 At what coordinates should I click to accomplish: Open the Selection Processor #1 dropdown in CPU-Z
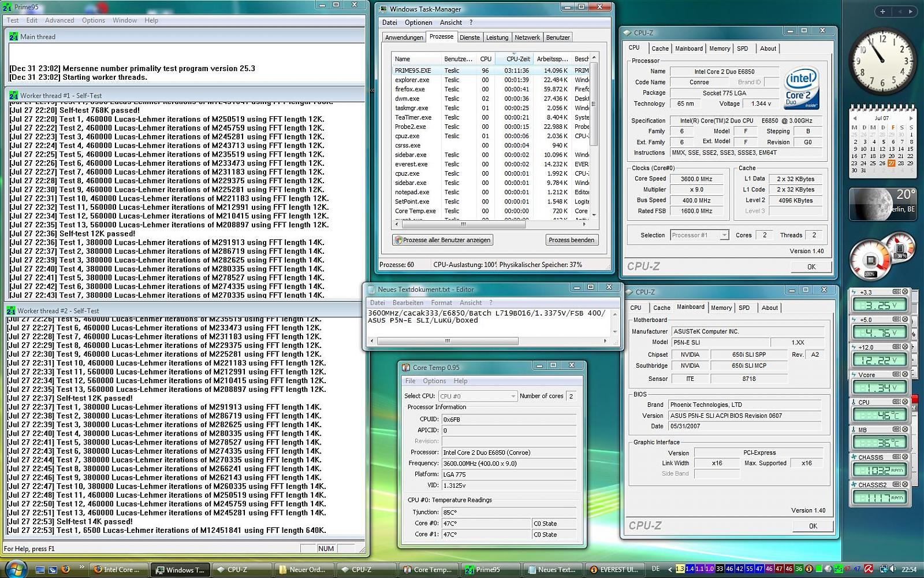click(x=724, y=235)
